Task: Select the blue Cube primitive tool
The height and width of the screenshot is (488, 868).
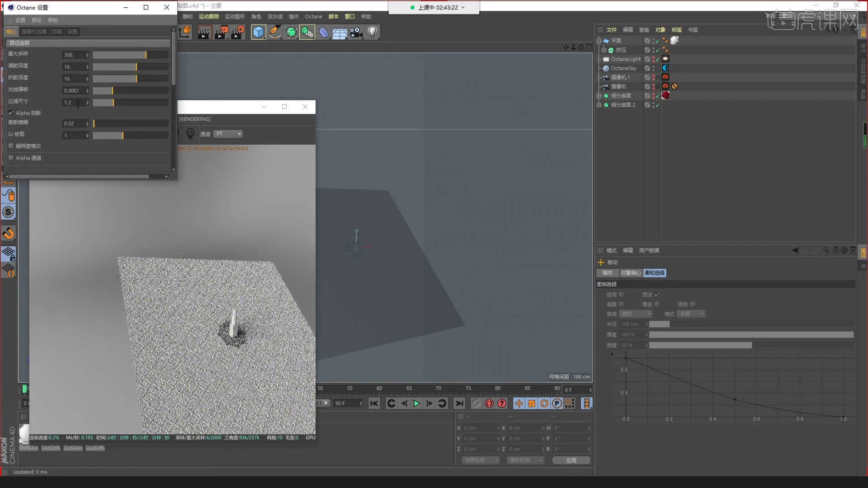Action: coord(258,33)
